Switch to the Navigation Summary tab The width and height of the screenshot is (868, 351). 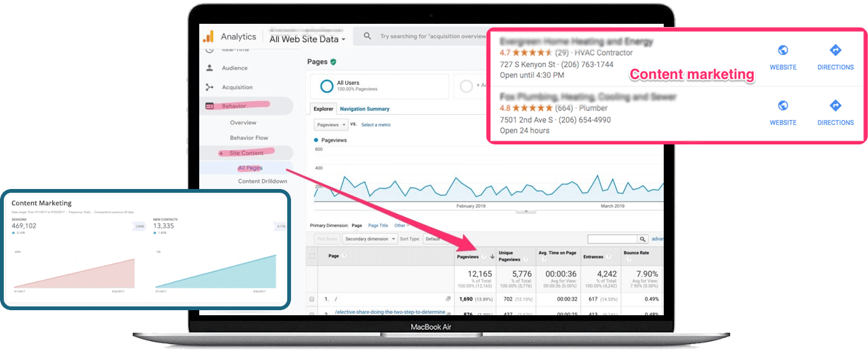365,109
